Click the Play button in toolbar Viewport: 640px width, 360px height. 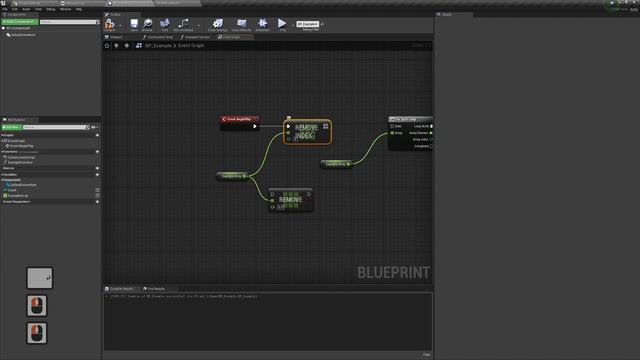282,24
